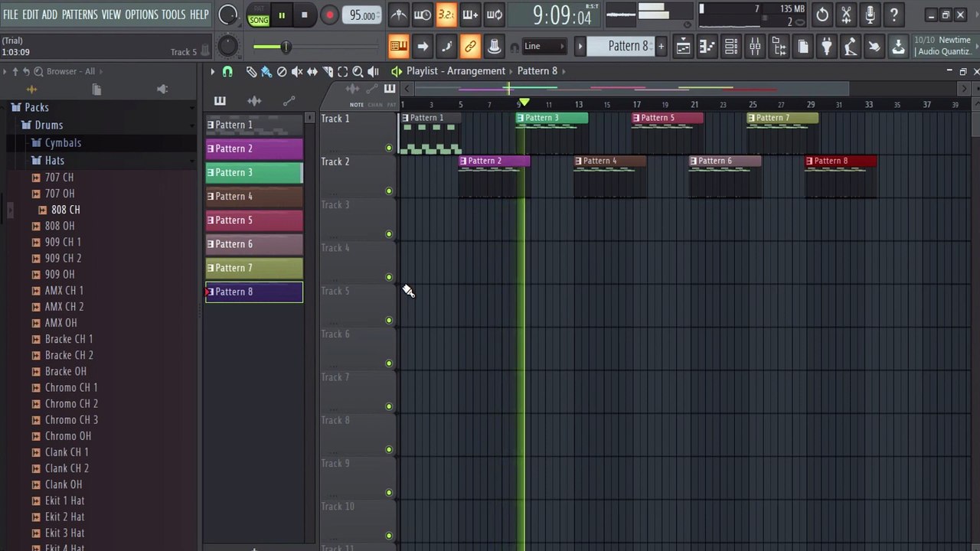
Task: Open the FILE menu
Action: pyautogui.click(x=10, y=15)
